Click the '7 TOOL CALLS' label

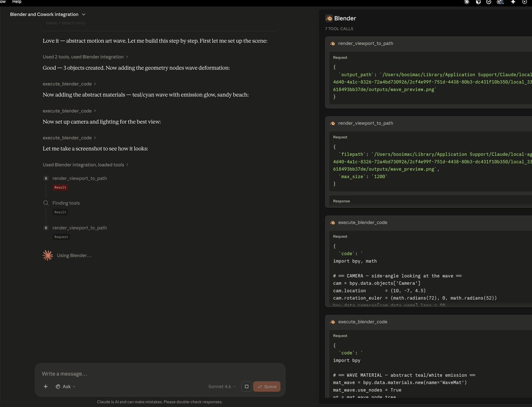339,29
